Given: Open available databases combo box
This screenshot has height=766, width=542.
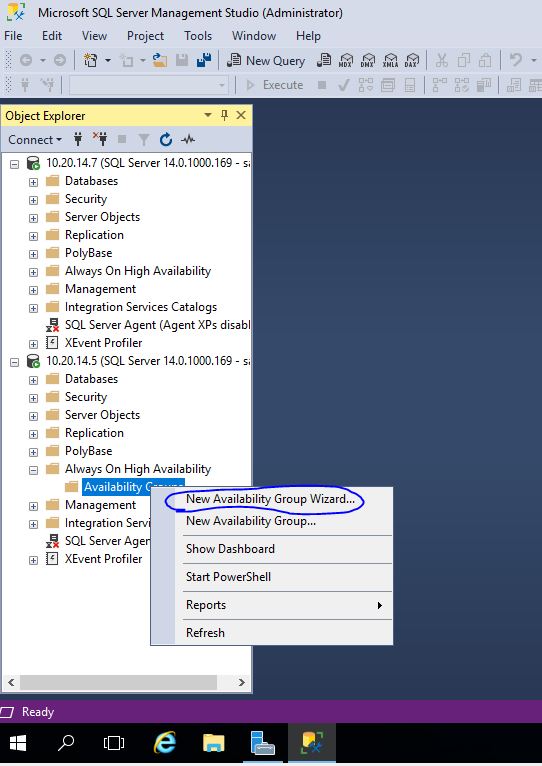Looking at the screenshot, I should [x=149, y=85].
